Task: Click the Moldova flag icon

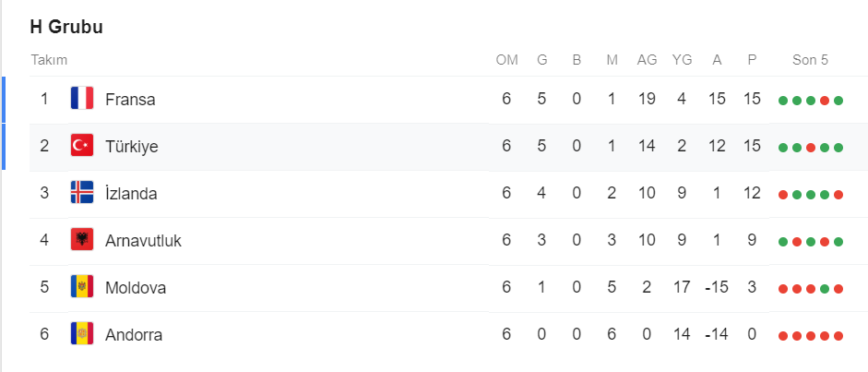Action: (82, 287)
